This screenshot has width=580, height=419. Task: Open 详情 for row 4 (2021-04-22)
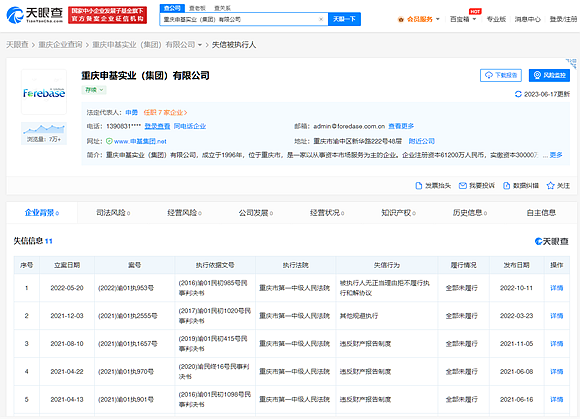pyautogui.click(x=557, y=372)
